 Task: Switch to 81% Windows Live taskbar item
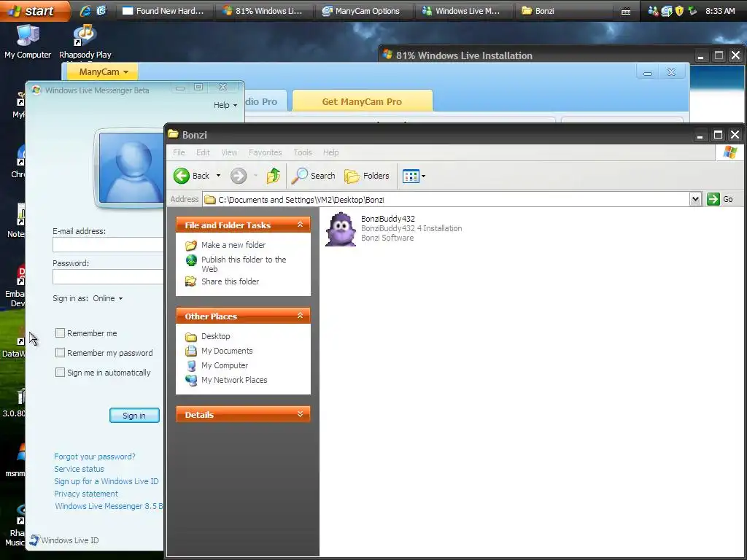[263, 11]
